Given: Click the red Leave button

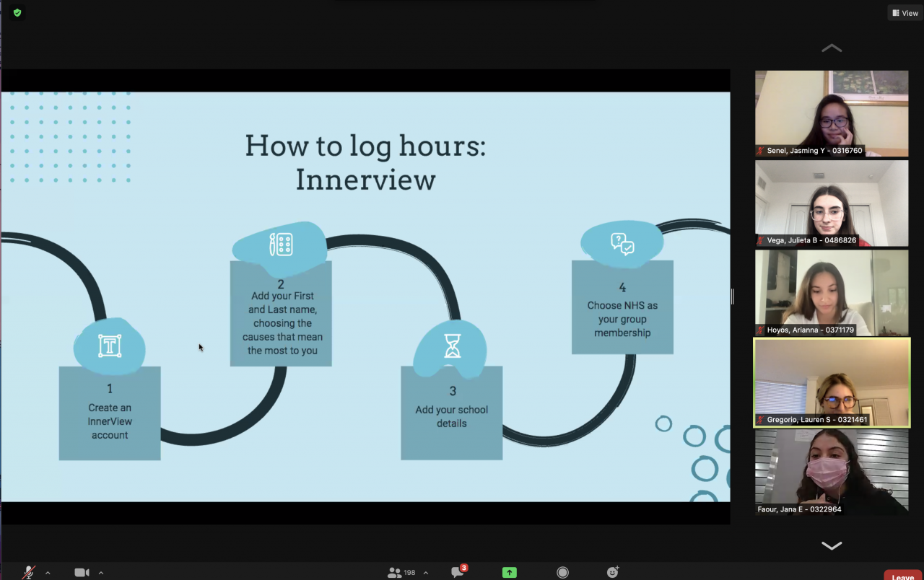Looking at the screenshot, I should pos(902,576).
